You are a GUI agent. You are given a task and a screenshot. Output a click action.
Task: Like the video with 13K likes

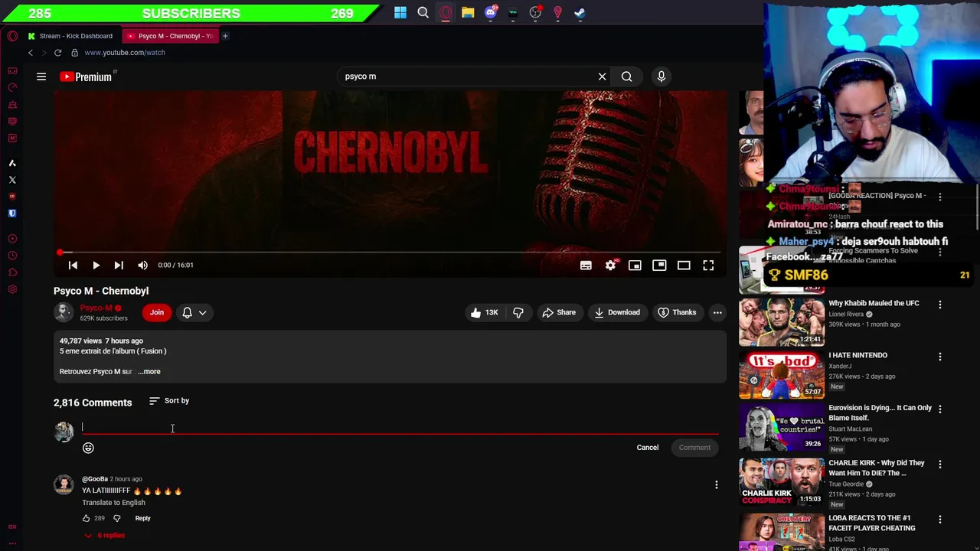[x=484, y=312]
